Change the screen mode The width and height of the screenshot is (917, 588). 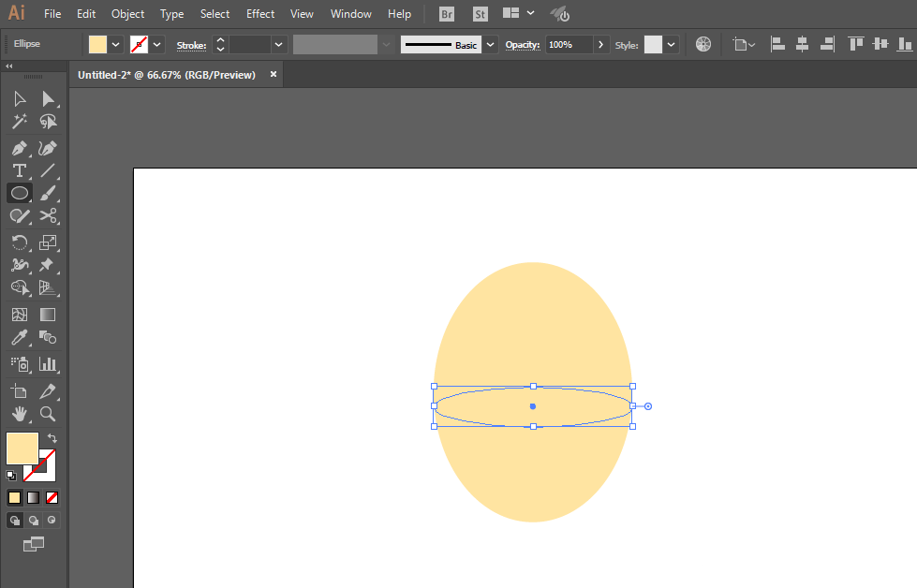(x=34, y=545)
